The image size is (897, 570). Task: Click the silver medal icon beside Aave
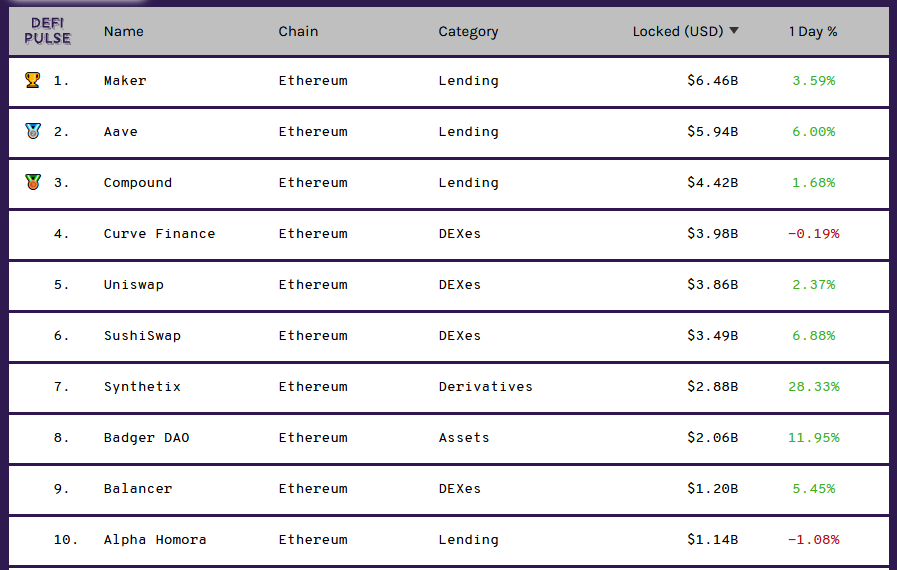pyautogui.click(x=33, y=131)
